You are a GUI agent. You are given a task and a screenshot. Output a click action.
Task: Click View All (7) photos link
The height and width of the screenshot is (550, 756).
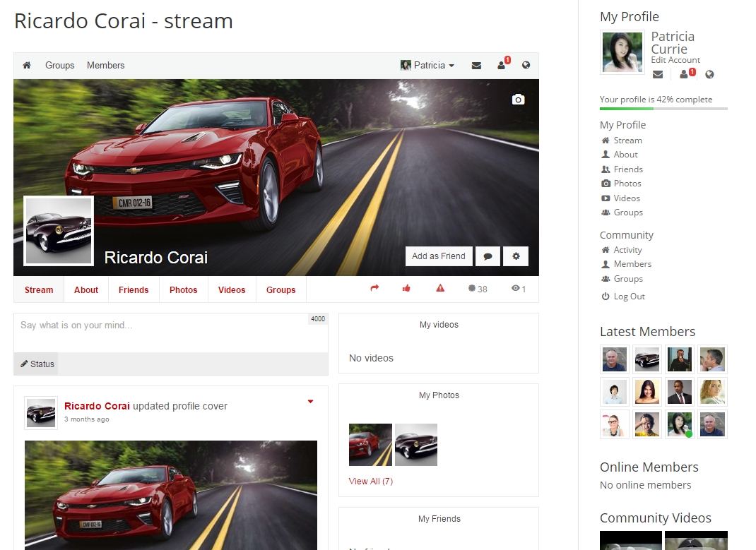coord(371,481)
